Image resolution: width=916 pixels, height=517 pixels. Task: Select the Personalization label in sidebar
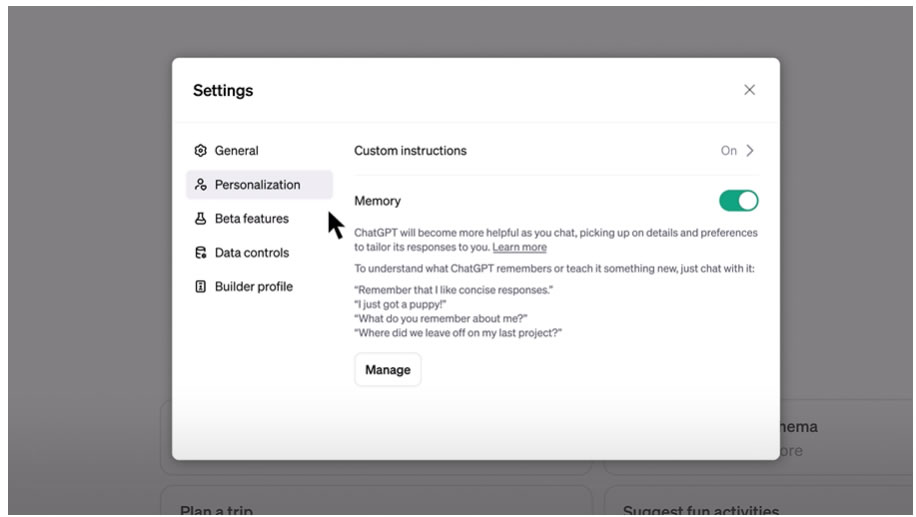pos(257,185)
